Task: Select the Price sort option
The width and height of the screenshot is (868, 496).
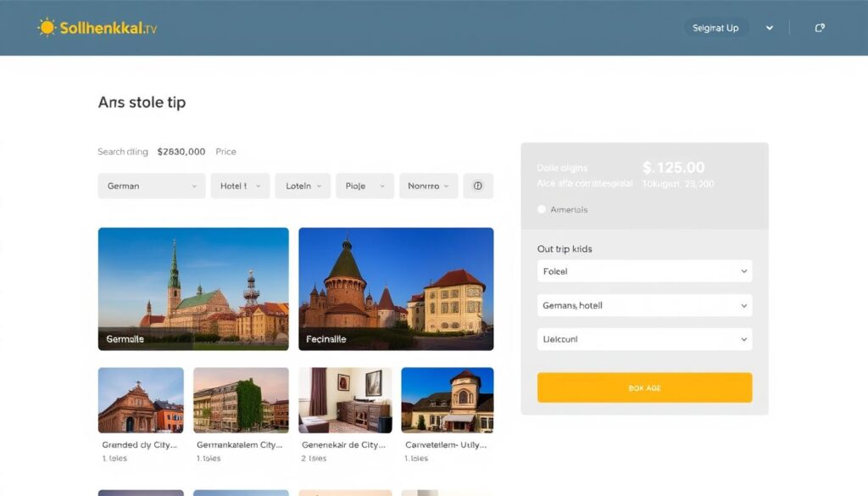Action: 225,151
